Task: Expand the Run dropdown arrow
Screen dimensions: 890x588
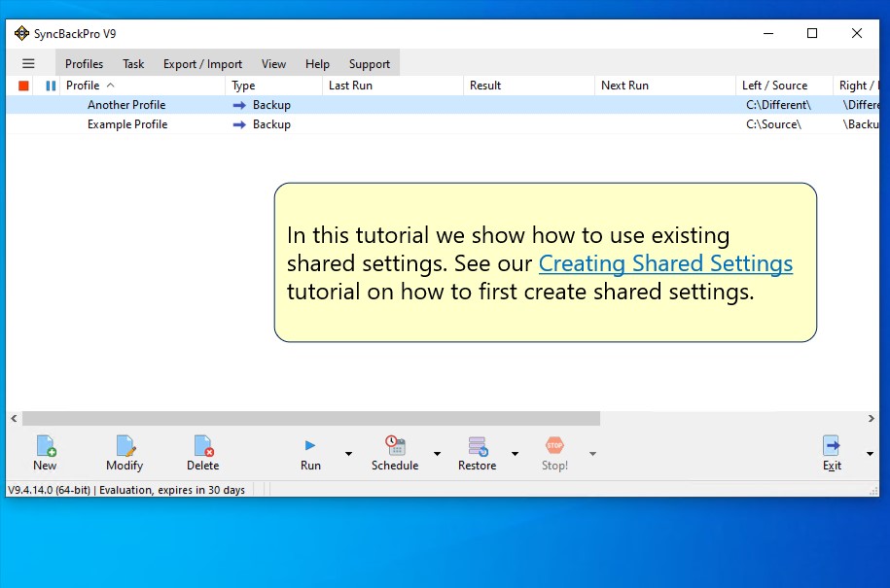Action: pos(348,454)
